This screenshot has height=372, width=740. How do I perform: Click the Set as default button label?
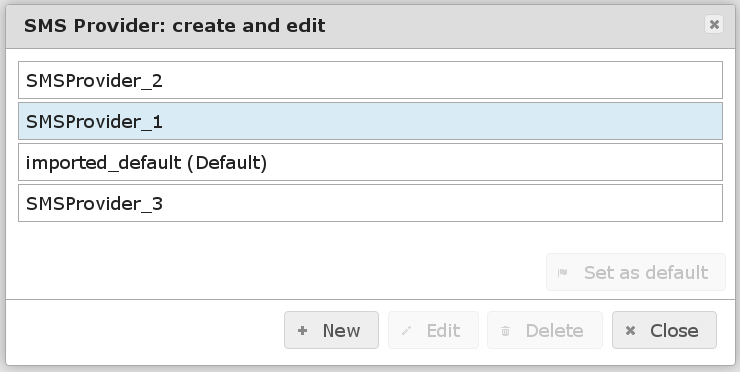click(x=646, y=272)
